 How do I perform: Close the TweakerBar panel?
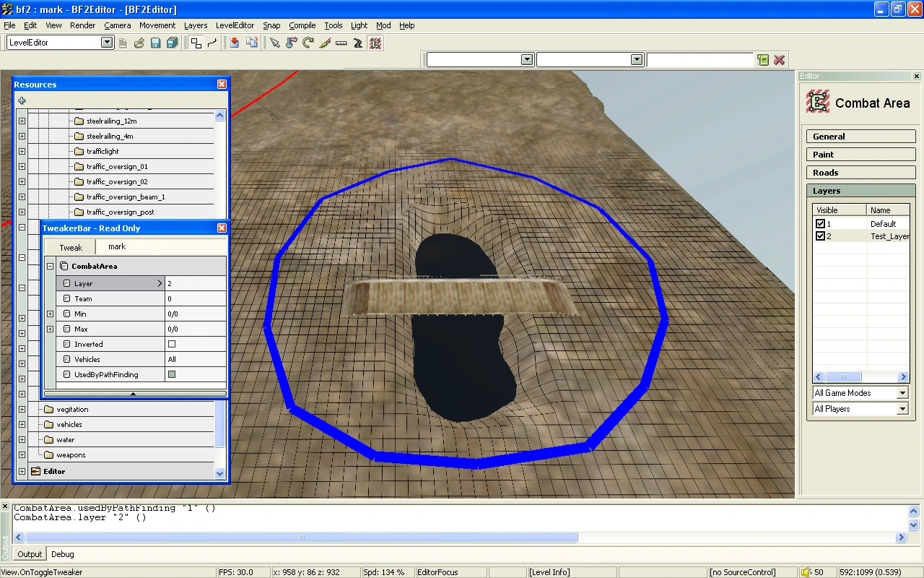(x=222, y=228)
